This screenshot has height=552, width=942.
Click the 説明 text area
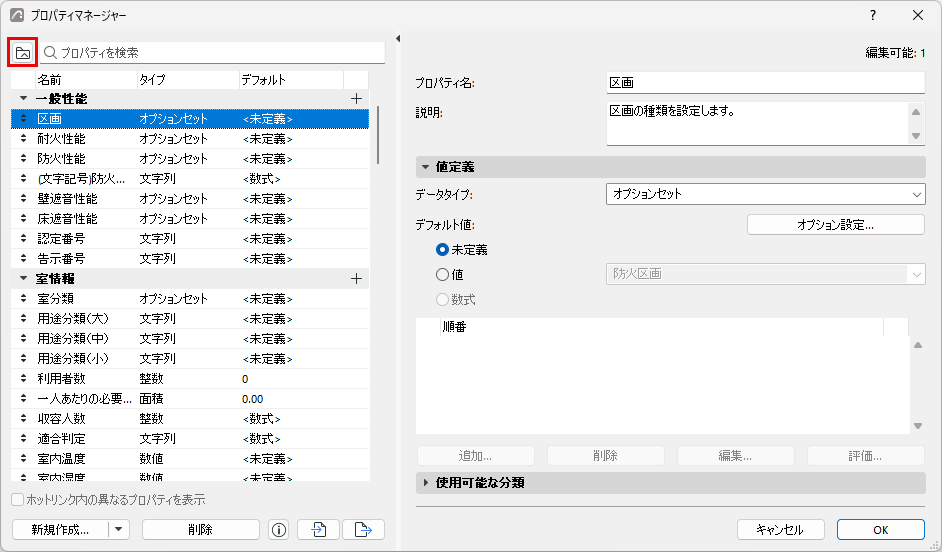tap(757, 123)
